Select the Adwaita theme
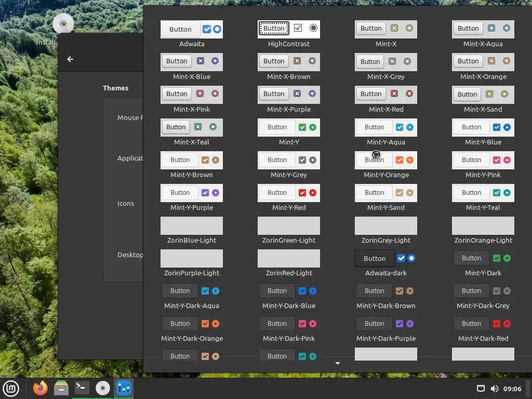This screenshot has height=399, width=532. [192, 34]
